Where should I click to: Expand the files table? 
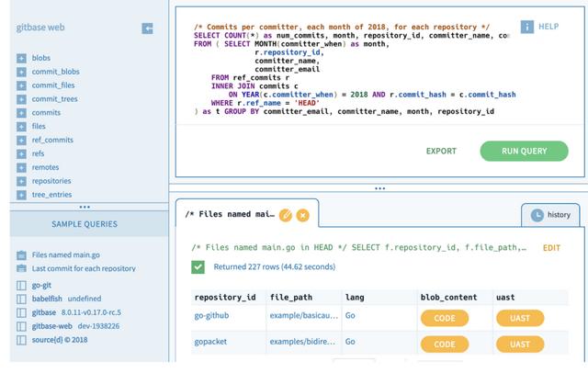point(21,127)
